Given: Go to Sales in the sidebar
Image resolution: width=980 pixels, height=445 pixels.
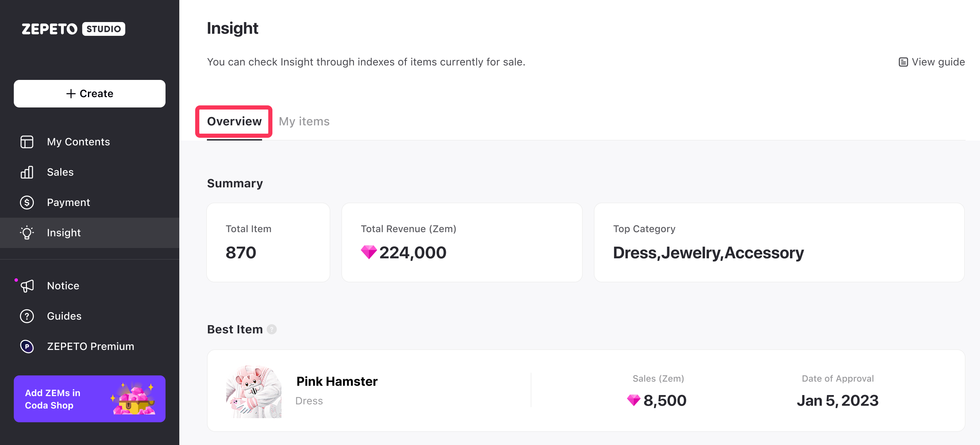Looking at the screenshot, I should click(x=60, y=172).
